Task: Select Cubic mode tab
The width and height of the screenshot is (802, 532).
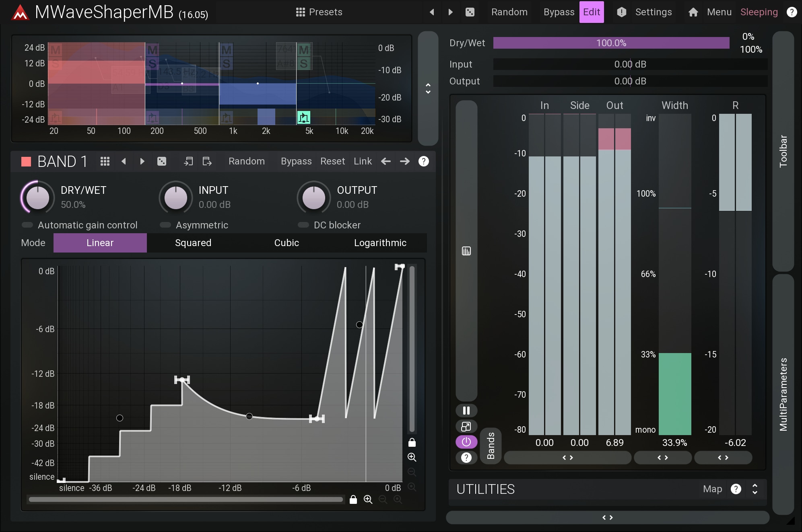Action: click(x=287, y=243)
